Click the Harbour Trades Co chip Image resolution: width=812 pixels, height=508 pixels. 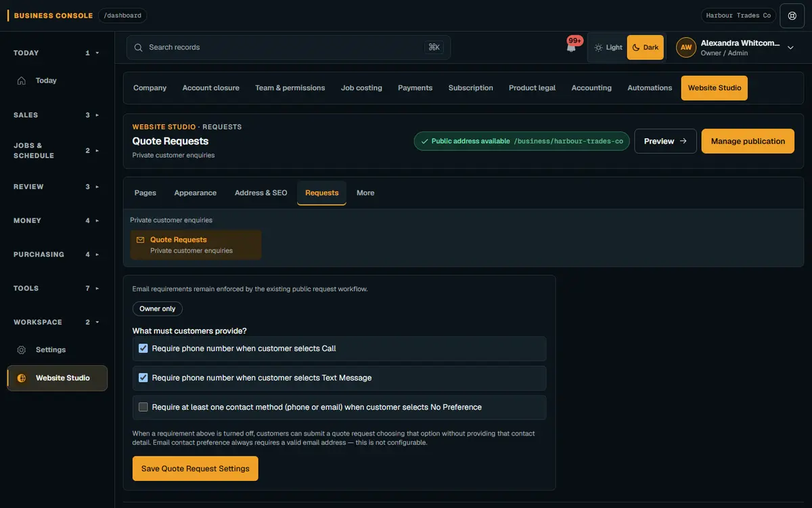(738, 16)
